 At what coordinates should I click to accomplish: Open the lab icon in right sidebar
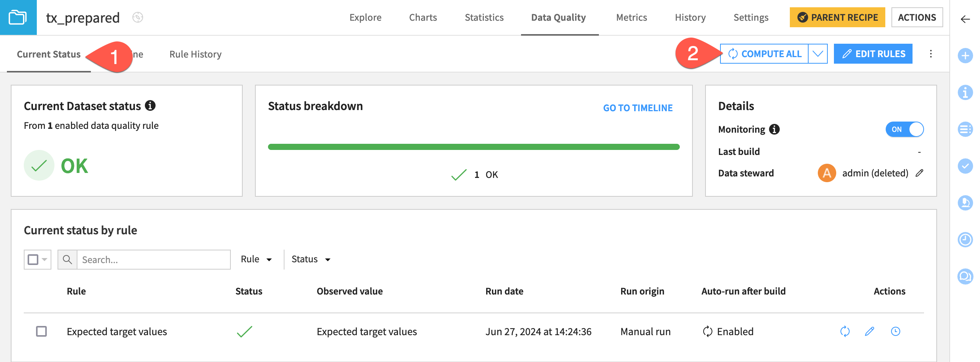point(965,203)
